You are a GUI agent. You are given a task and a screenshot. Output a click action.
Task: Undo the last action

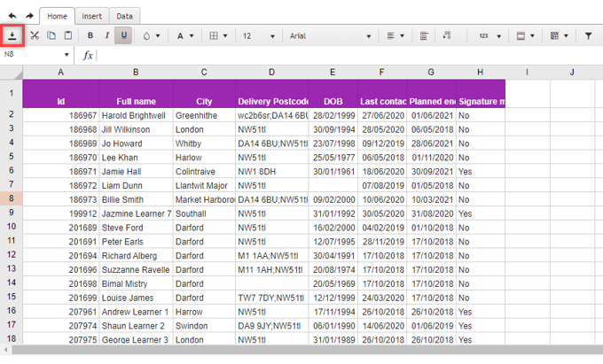click(x=12, y=16)
